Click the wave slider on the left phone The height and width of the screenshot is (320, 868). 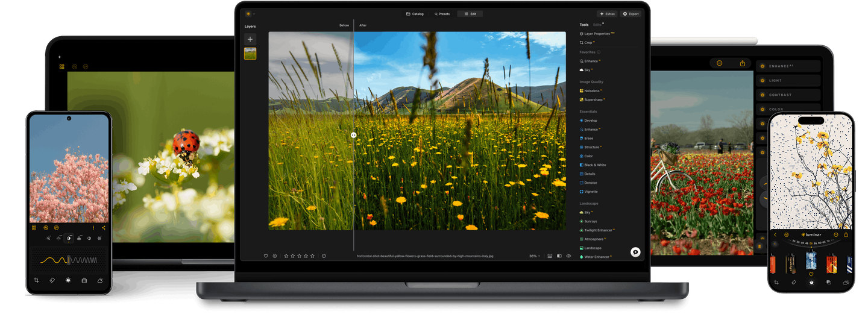pos(69,260)
